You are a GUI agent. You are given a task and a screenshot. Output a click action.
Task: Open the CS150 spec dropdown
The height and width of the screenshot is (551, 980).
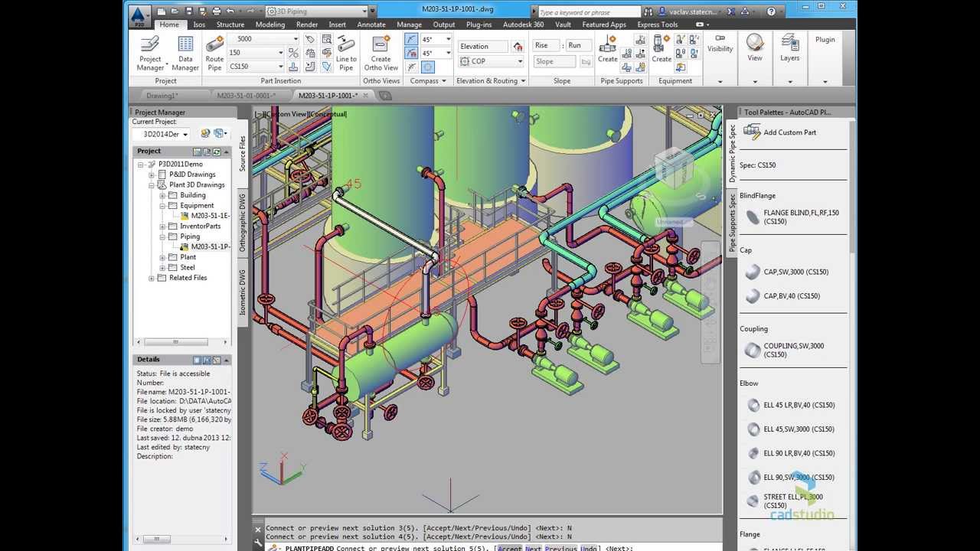click(280, 67)
